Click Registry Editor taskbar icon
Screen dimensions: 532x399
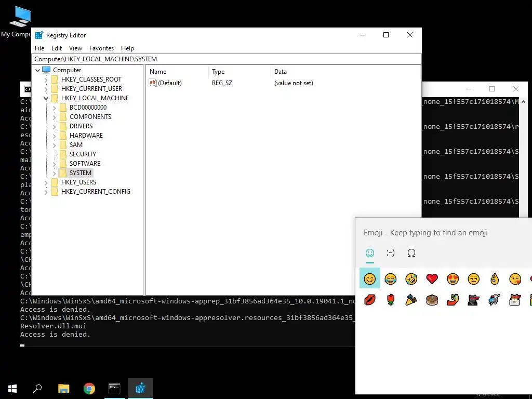[140, 388]
